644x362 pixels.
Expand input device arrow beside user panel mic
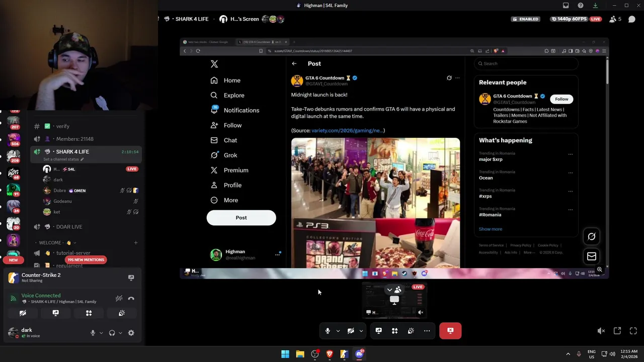click(101, 333)
